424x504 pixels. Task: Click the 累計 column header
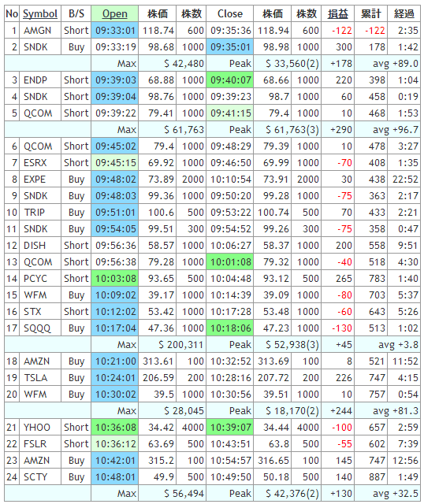pyautogui.click(x=371, y=14)
